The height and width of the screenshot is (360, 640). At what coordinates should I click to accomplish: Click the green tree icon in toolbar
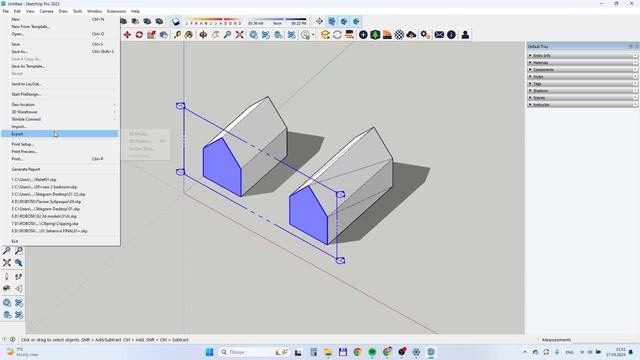coord(375,35)
